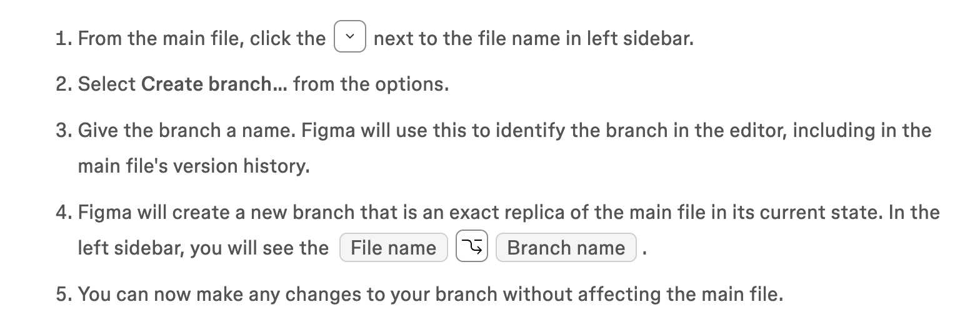980x334 pixels.
Task: Click the step number 5 marker
Action: click(64, 293)
